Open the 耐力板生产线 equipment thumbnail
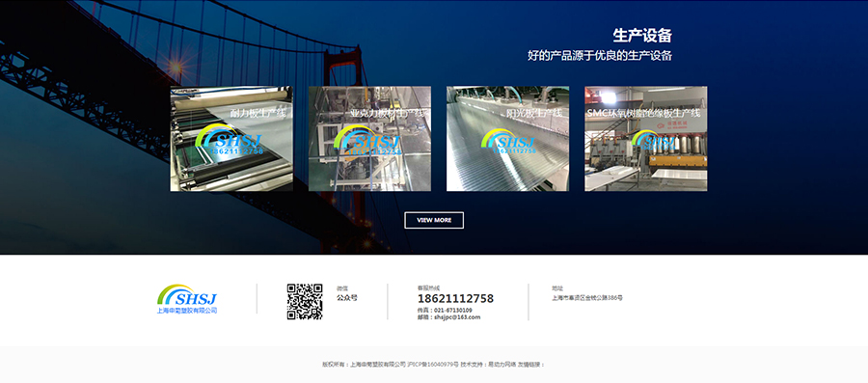The image size is (868, 383). (x=231, y=138)
